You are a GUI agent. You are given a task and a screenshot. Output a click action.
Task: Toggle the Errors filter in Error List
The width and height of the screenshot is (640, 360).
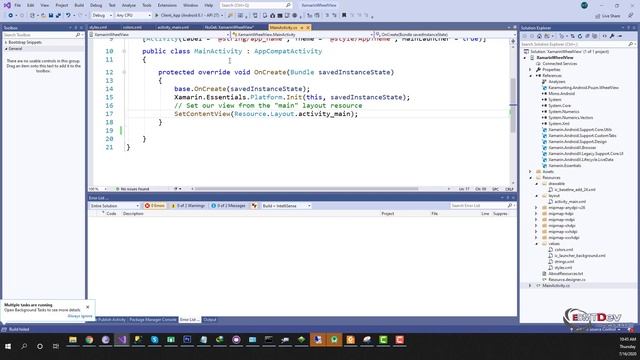pos(155,206)
